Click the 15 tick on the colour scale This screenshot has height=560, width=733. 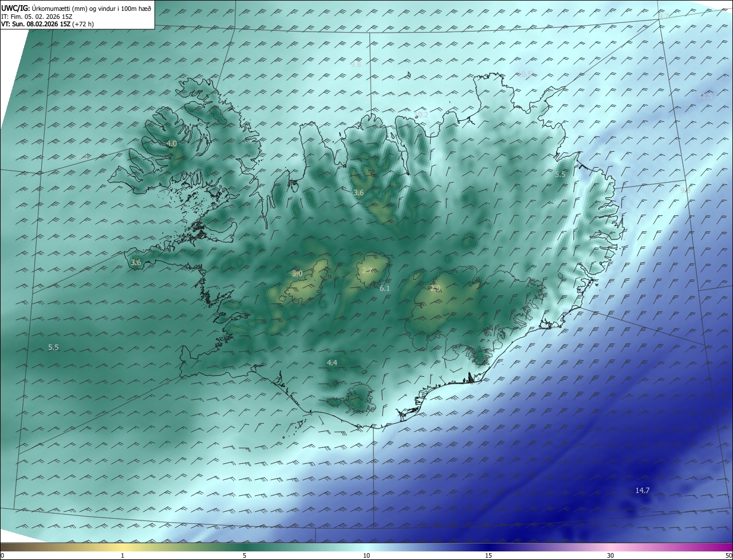coord(488,556)
